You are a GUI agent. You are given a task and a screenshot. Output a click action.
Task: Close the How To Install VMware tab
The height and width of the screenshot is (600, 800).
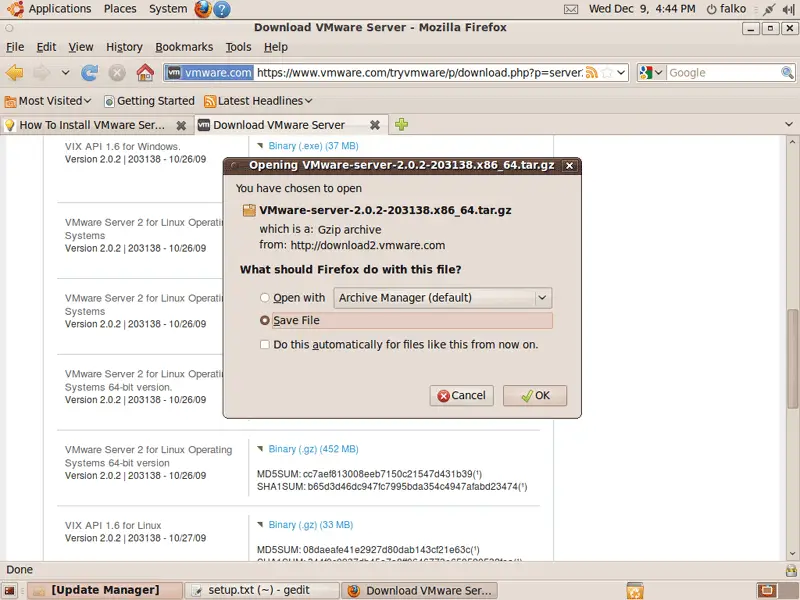181,125
